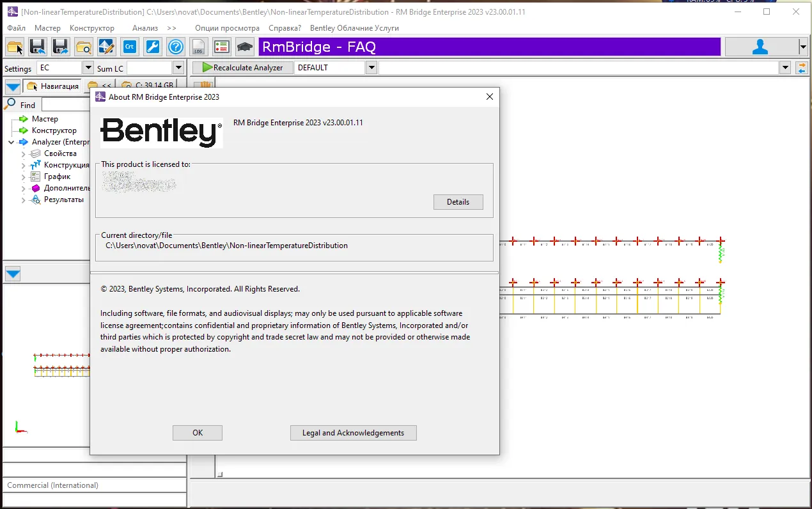The height and width of the screenshot is (509, 812).
Task: Select Мастер in navigation tree
Action: 45,119
